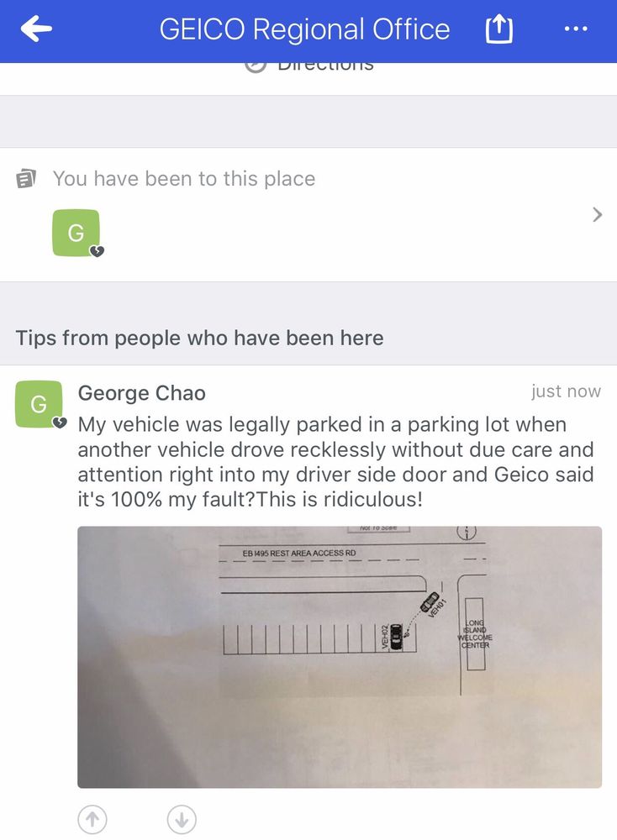Tap the 'just now' timestamp
The image size is (617, 840).
(x=566, y=391)
